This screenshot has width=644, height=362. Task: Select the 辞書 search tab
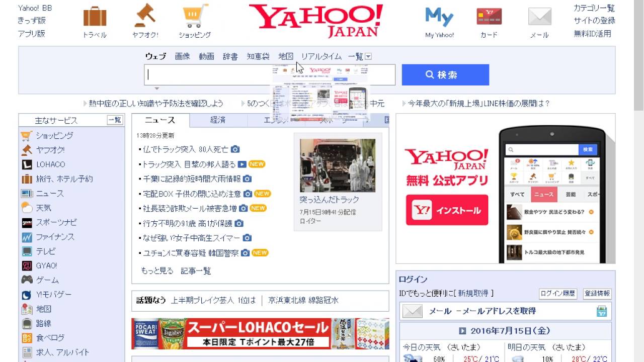[x=230, y=56]
